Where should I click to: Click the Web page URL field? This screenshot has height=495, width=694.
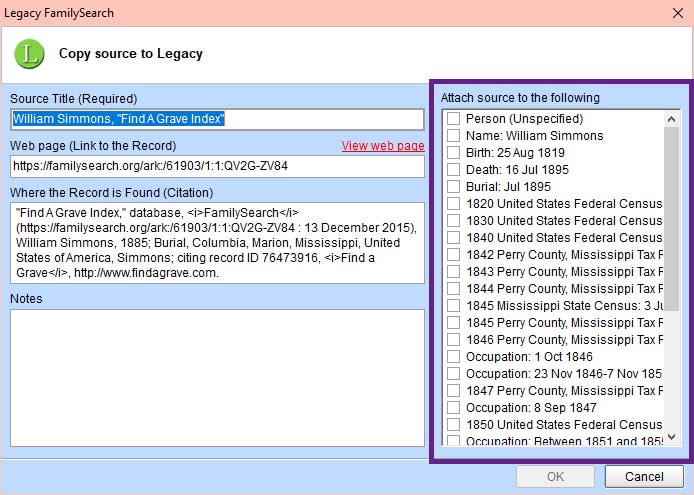pos(217,166)
